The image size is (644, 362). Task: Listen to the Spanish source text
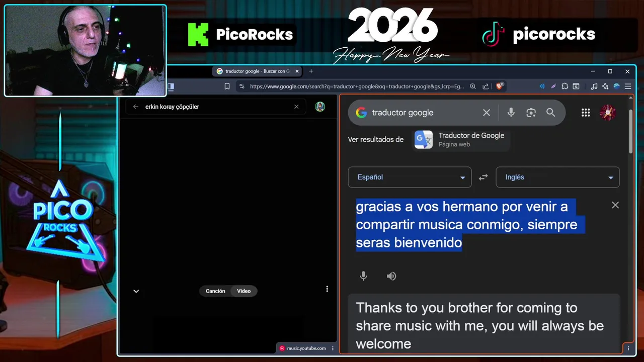coord(391,276)
